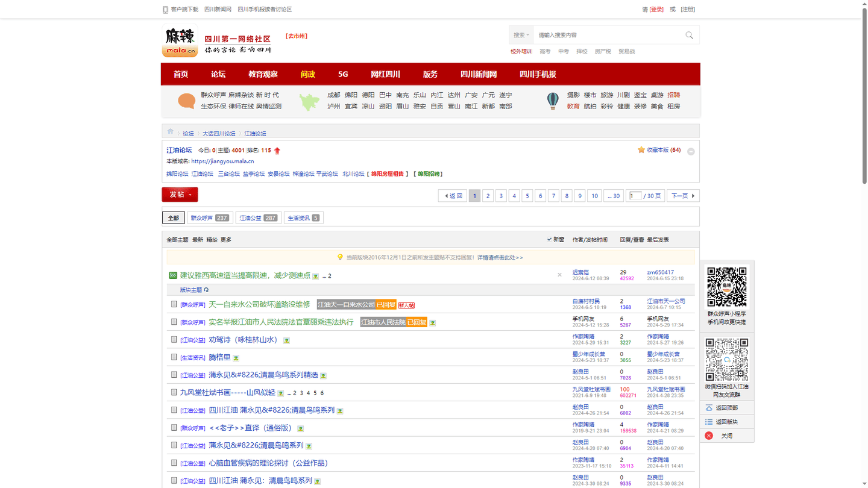Go to last page ...30
Screen dimensions: 868x488
pyautogui.click(x=614, y=196)
